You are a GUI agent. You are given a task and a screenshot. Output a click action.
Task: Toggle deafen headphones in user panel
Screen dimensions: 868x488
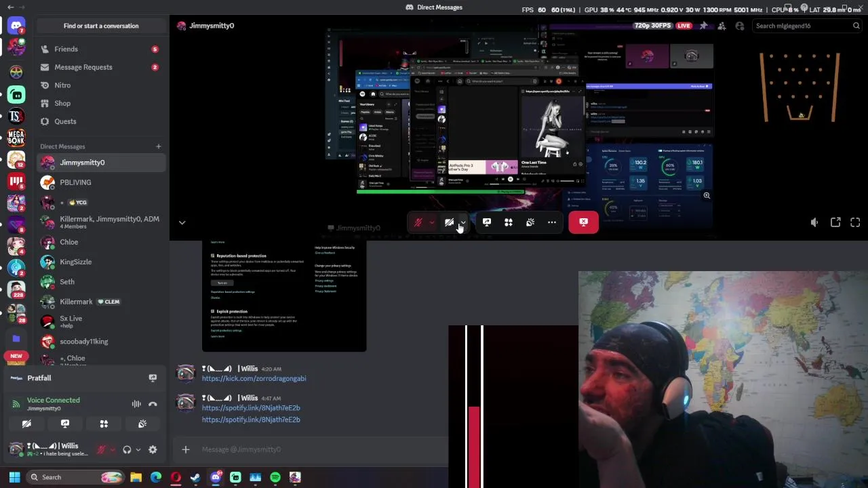[127, 449]
